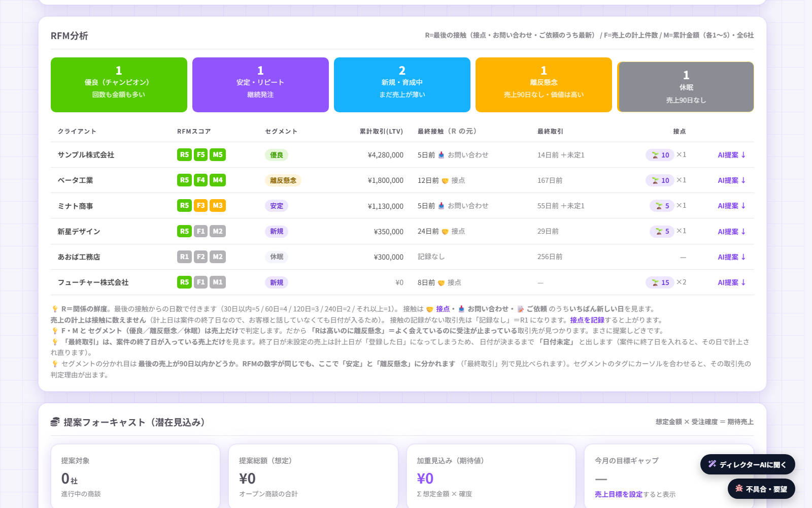Click the sprout icon in ミナト商事's touchpoint badge

click(659, 206)
